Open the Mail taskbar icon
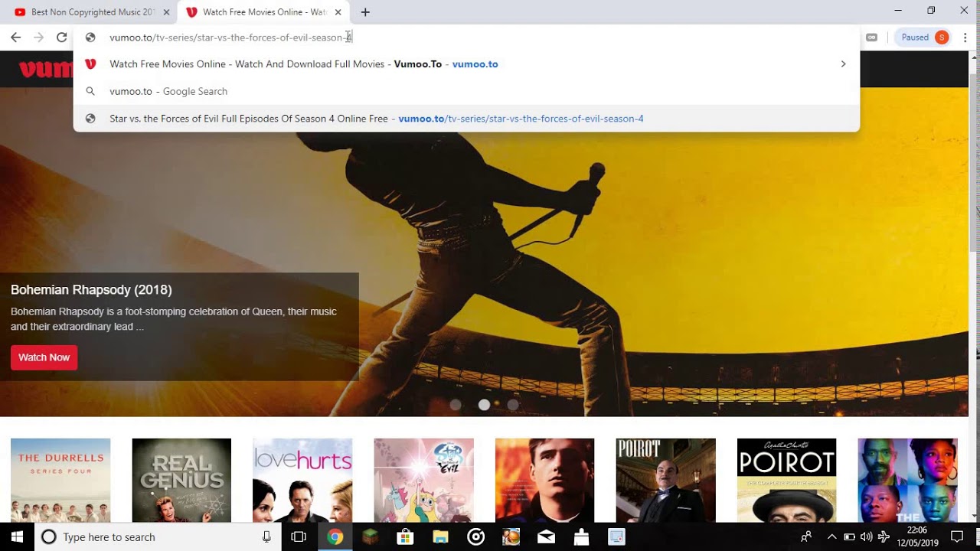Screen dimensions: 980x551 coord(546,537)
